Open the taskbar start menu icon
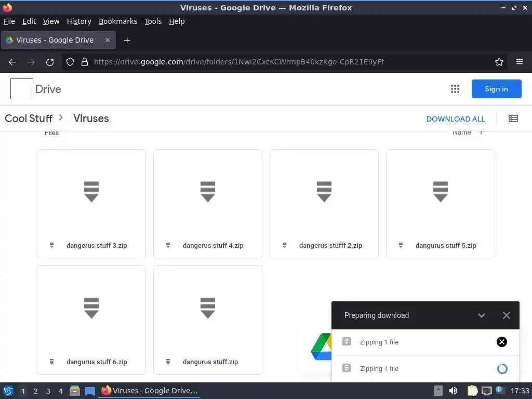532x399 pixels. [x=8, y=391]
